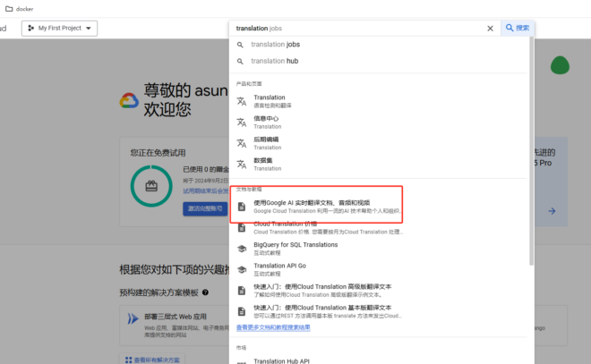This screenshot has height=364, width=591.
Task: Click the right arrow on the Pro card
Action: click(x=552, y=211)
